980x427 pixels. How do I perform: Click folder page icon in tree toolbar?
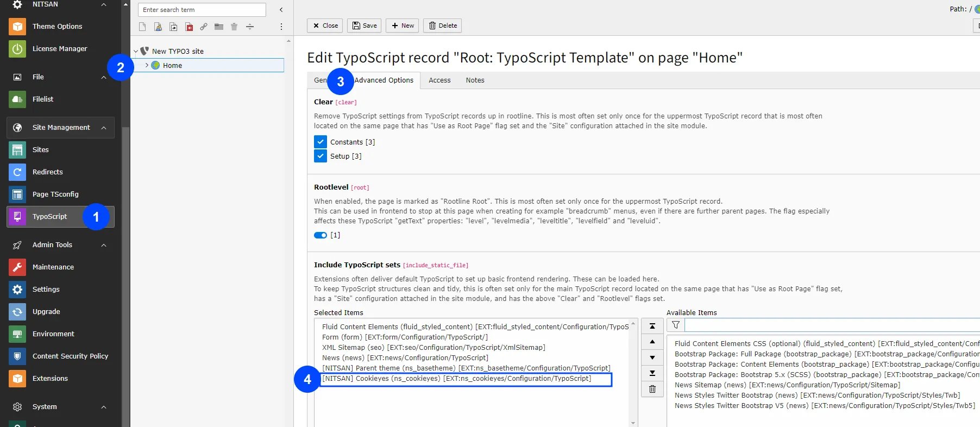pos(219,27)
